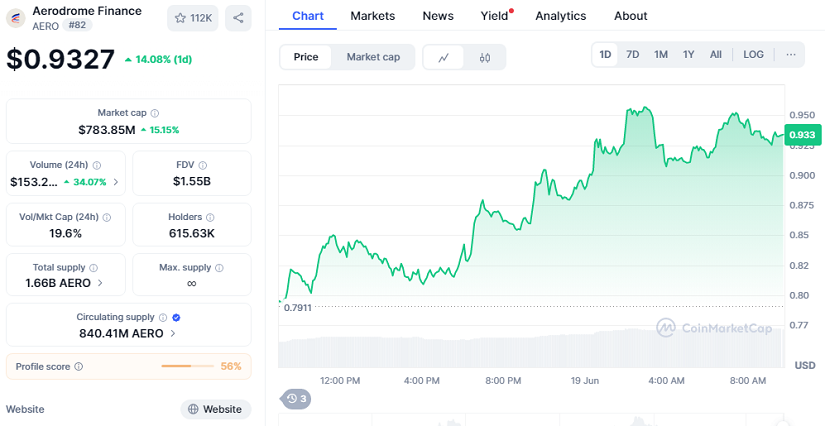Click the Aerodrome Finance logo icon

(x=16, y=18)
